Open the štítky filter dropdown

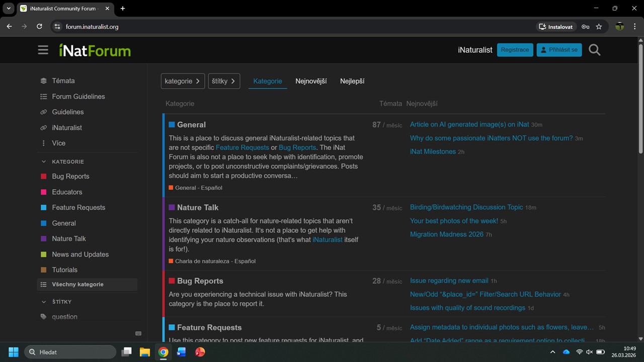pos(224,81)
